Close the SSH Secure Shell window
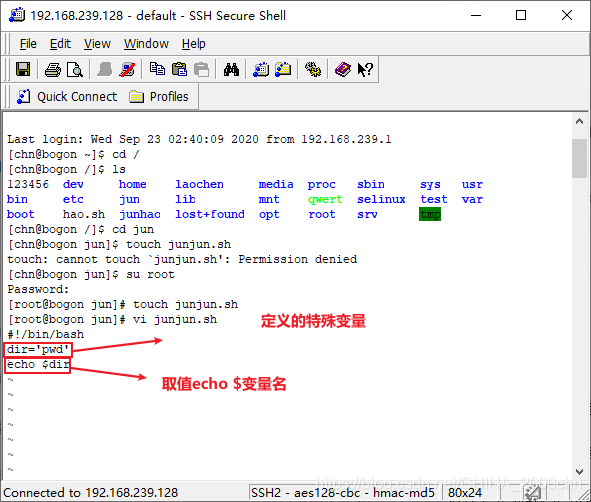591x502 pixels. (x=567, y=15)
